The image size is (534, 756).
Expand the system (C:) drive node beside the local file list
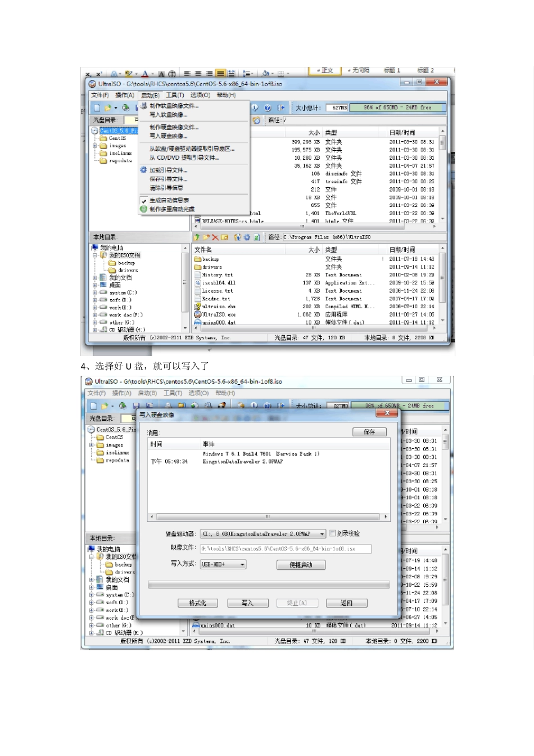tap(95, 292)
